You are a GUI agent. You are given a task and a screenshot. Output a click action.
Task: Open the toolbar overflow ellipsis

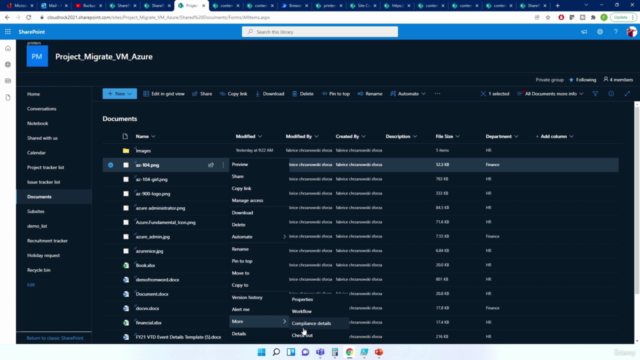[437, 94]
